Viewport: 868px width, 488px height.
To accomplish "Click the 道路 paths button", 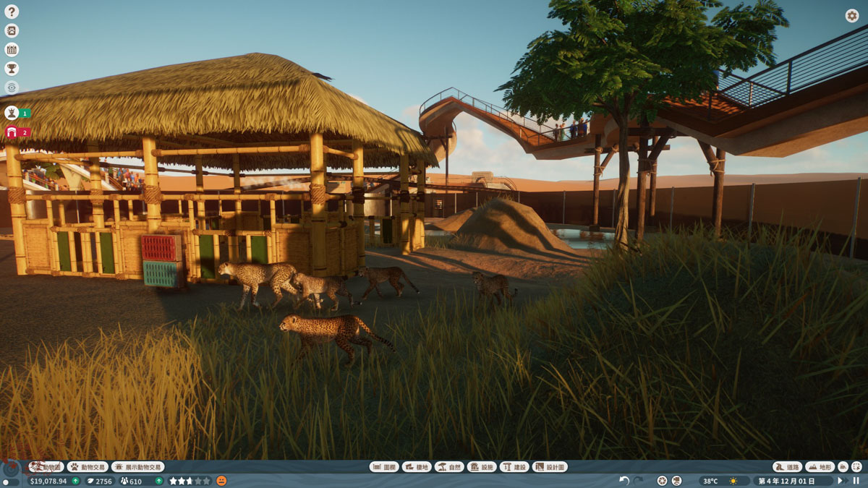I will [x=788, y=467].
